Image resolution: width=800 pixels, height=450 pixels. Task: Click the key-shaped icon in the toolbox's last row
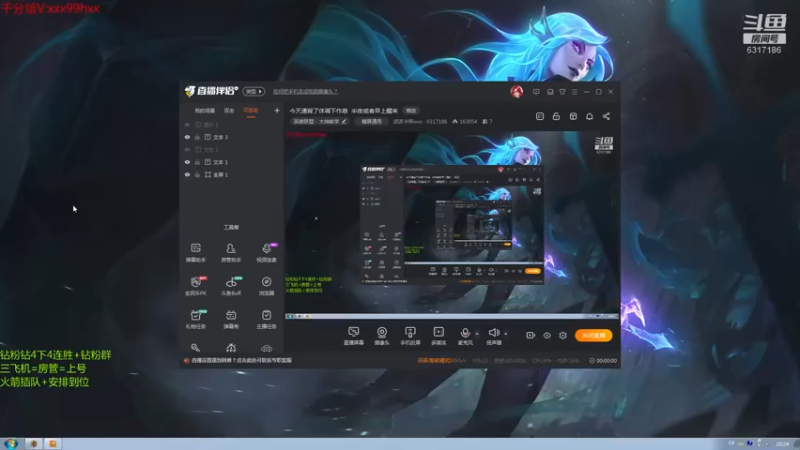[x=195, y=347]
